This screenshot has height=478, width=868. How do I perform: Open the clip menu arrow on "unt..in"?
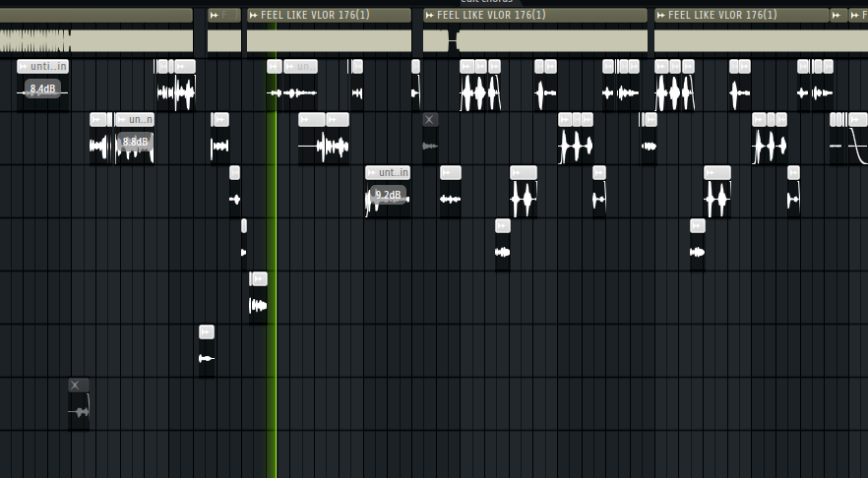(372, 173)
